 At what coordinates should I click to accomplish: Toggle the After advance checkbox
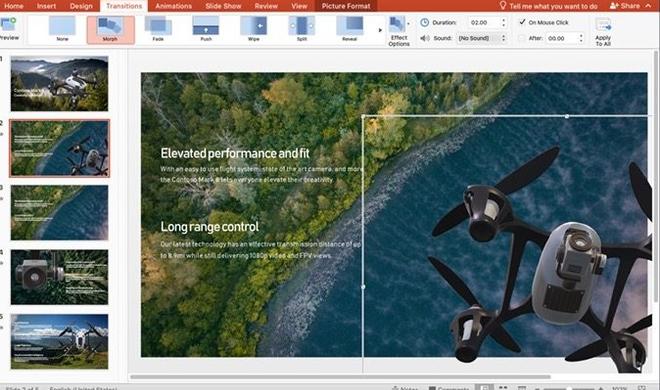522,38
